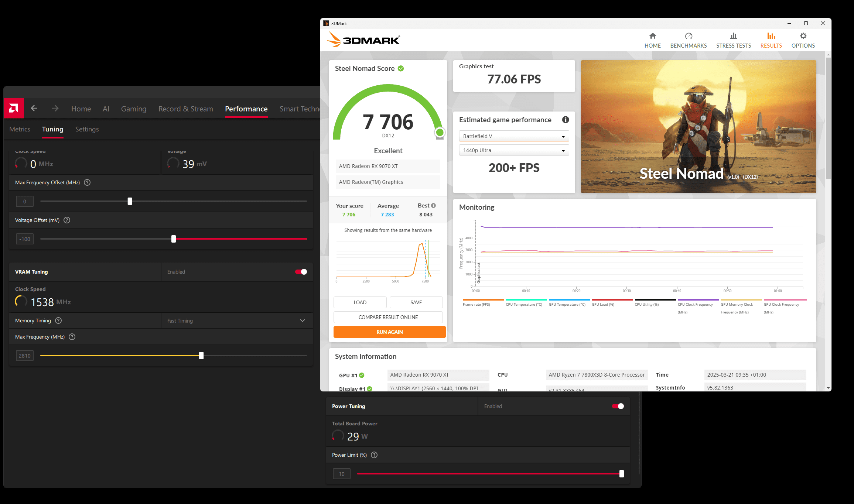Open help for Voltage Offset (mV)
Screen dimensions: 854x504
pyautogui.click(x=67, y=220)
